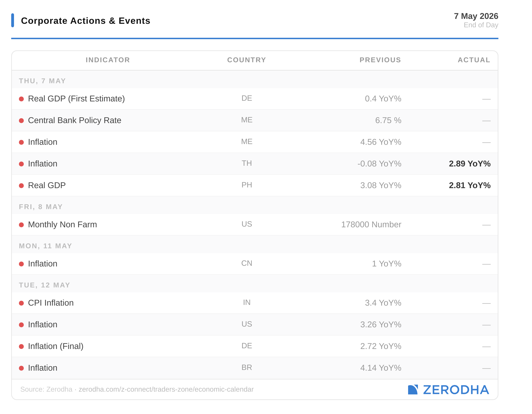Select the PREVIOUS column header

380,60
